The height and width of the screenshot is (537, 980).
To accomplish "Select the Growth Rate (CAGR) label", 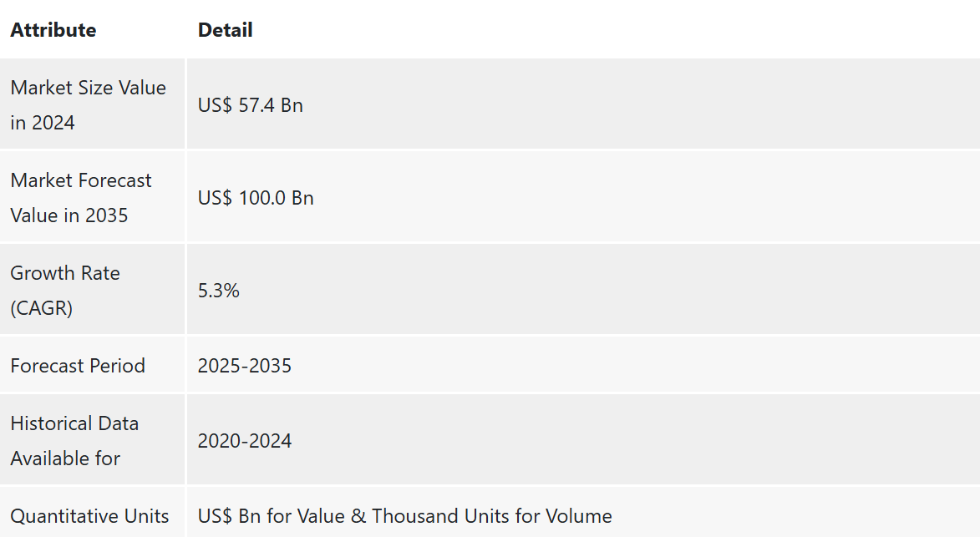I will pos(65,291).
